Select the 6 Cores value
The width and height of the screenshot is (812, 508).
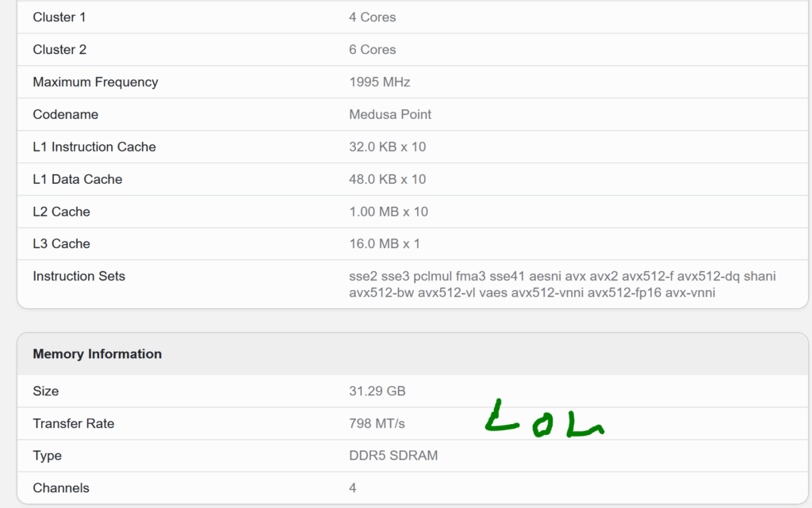click(373, 50)
